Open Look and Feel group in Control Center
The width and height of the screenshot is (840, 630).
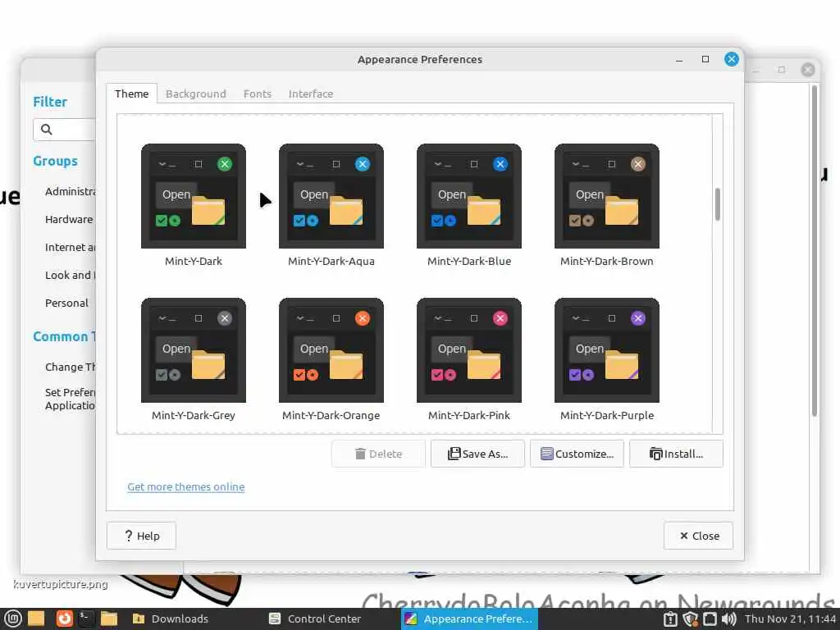tap(70, 275)
